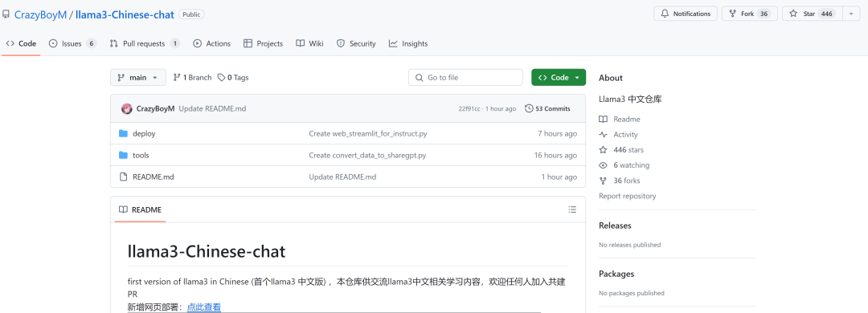Open the llama3-Chinese-chat repository link
Image resolution: width=868 pixels, height=313 pixels.
(125, 15)
